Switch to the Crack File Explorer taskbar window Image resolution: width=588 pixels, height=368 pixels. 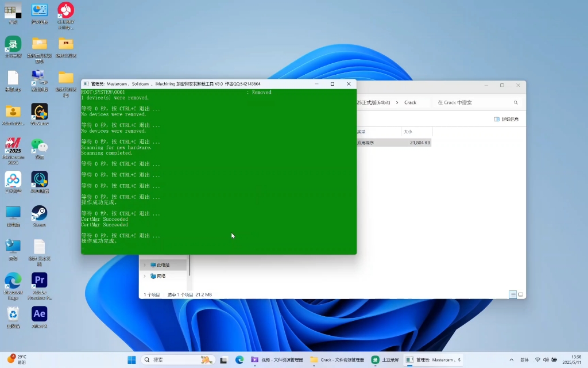(x=337, y=360)
